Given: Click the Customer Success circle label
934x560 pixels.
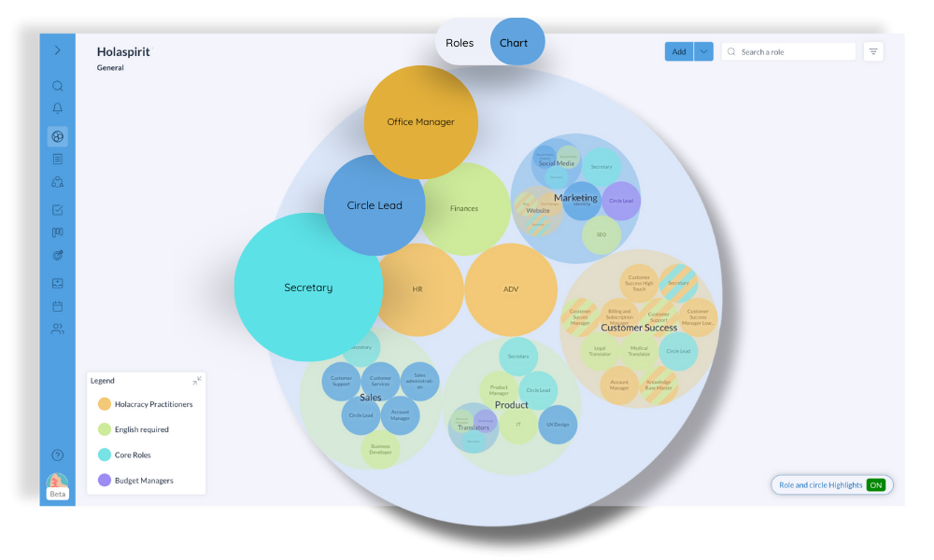Looking at the screenshot, I should [x=639, y=328].
